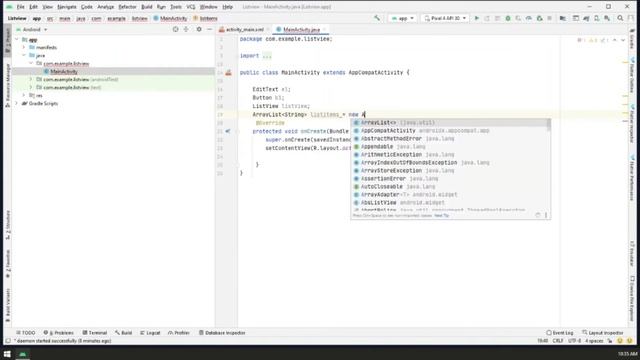Click completion popup scrollbar
The width and height of the screenshot is (640, 360).
click(x=549, y=125)
